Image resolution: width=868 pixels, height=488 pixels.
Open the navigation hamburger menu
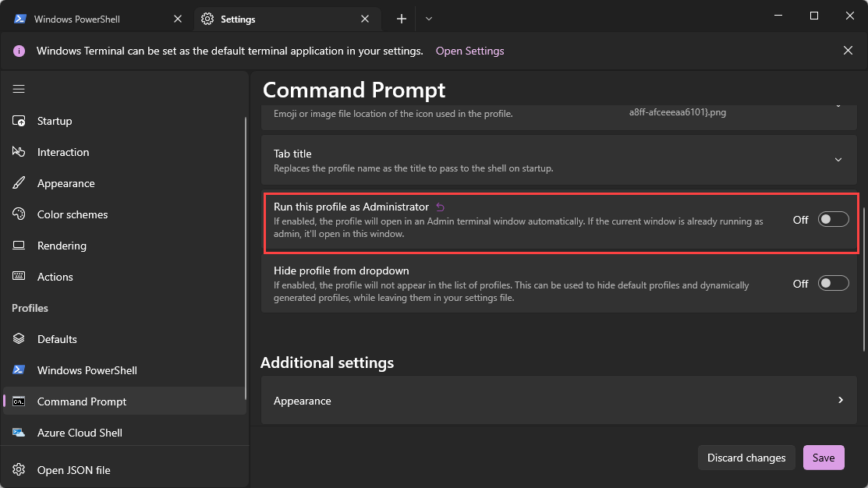click(x=18, y=88)
